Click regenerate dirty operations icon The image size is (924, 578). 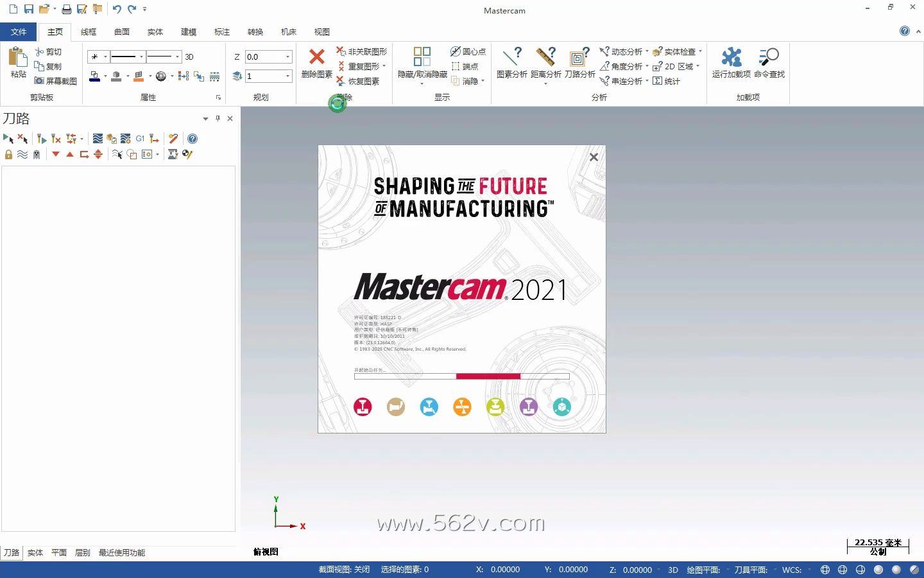(x=56, y=138)
